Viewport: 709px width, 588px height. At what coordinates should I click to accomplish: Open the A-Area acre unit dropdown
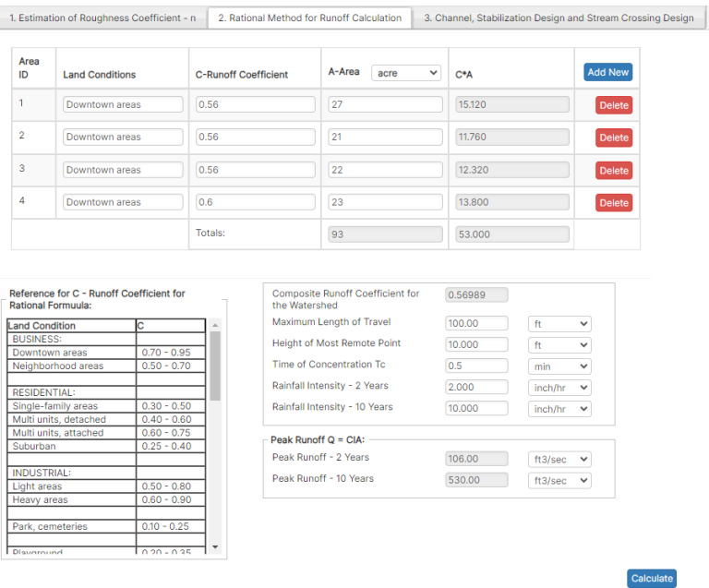[406, 73]
